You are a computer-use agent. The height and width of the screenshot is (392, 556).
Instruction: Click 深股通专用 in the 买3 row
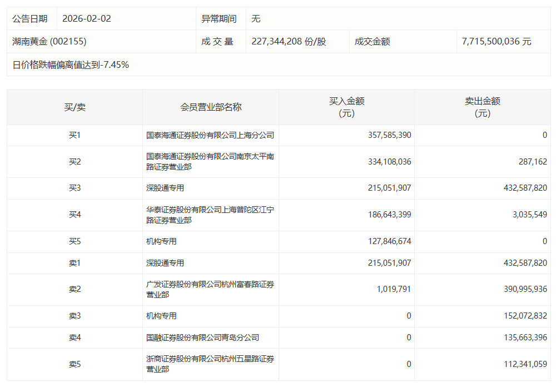tap(165, 188)
